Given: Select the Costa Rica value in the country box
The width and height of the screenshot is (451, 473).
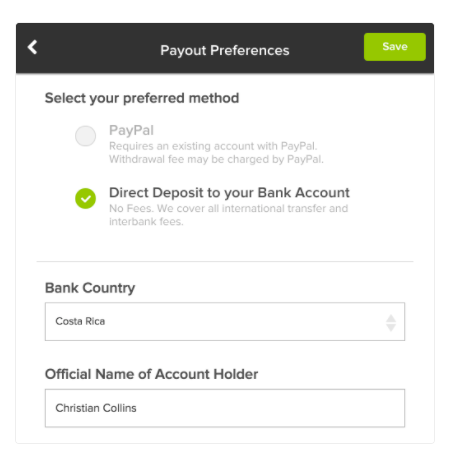Looking at the screenshot, I should click(80, 321).
